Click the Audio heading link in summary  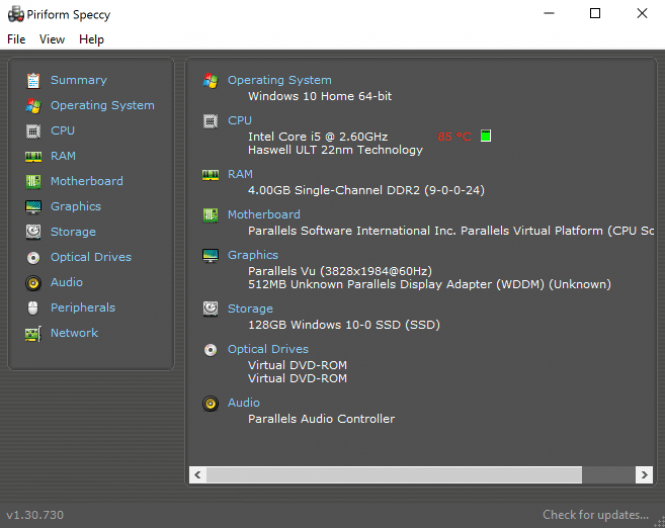(x=243, y=403)
